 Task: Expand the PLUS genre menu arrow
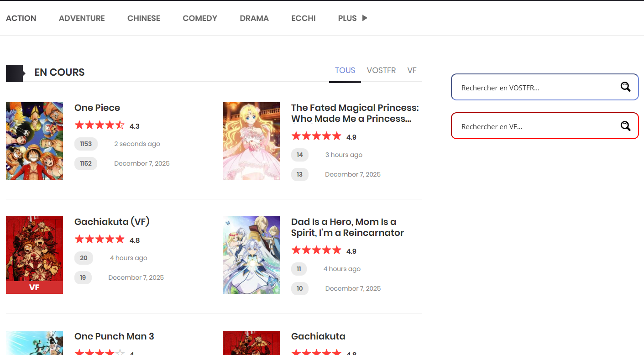pos(364,18)
